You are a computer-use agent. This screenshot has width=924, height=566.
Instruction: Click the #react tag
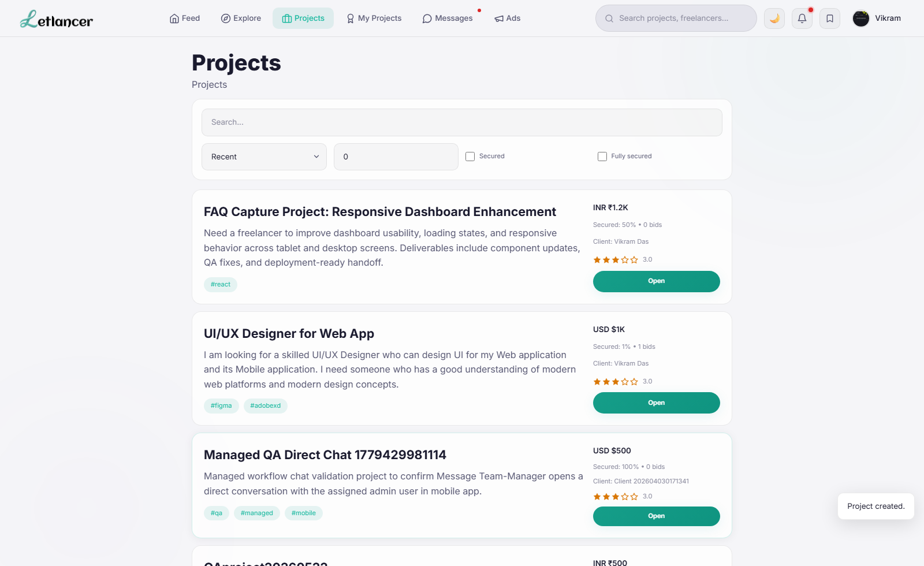(x=221, y=285)
